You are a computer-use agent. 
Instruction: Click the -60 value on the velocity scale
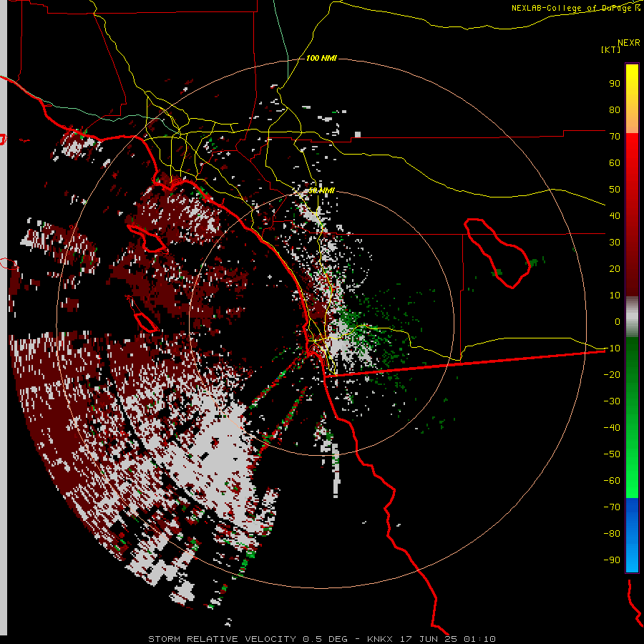612,481
